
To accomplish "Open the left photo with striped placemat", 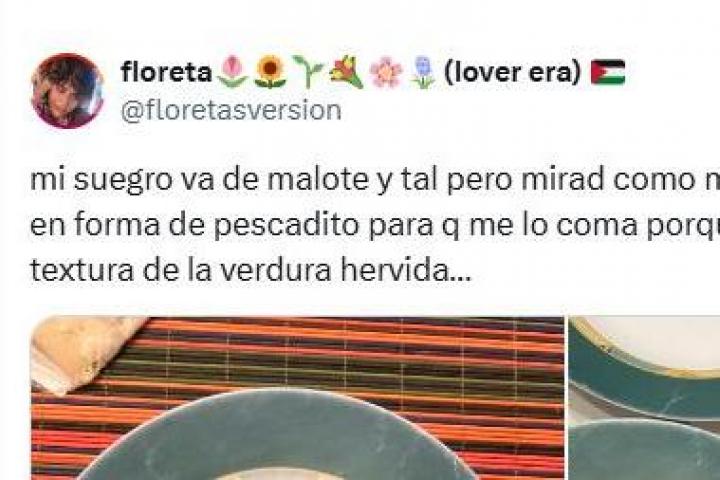I will pos(298,398).
